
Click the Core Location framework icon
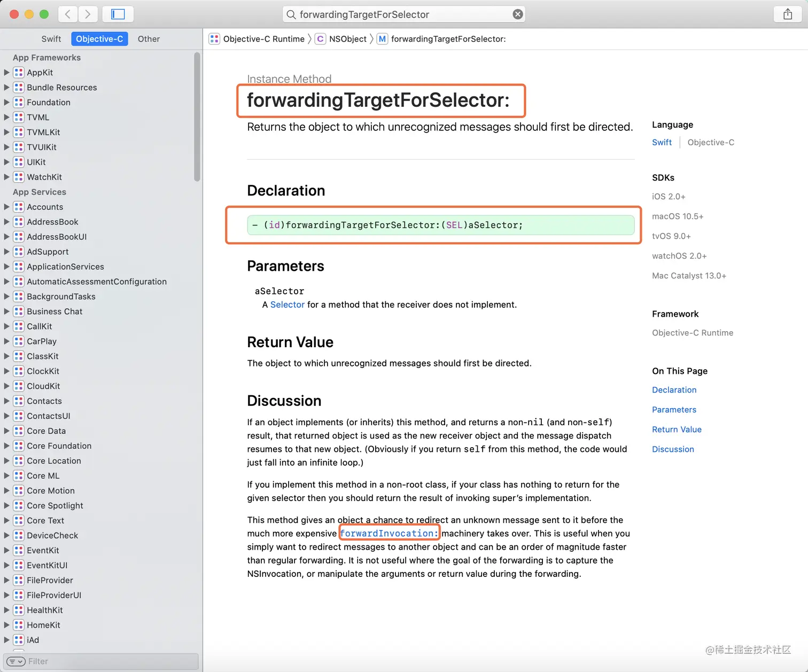[19, 462]
